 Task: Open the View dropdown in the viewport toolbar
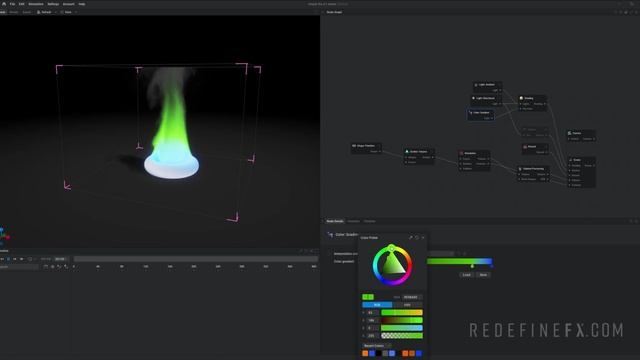(68, 12)
